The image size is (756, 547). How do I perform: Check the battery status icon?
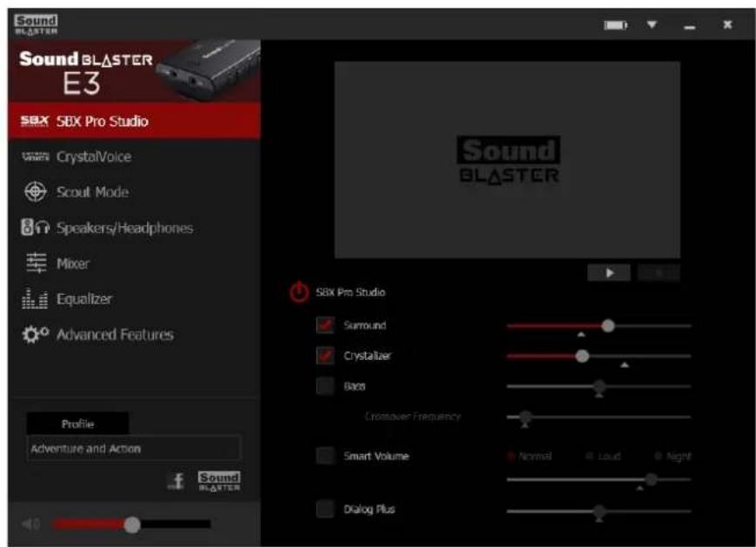pos(616,24)
